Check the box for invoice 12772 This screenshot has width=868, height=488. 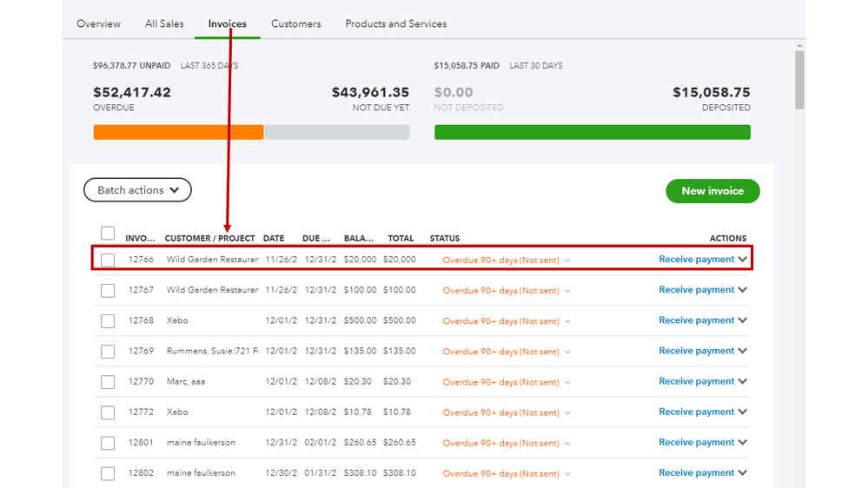coord(108,412)
